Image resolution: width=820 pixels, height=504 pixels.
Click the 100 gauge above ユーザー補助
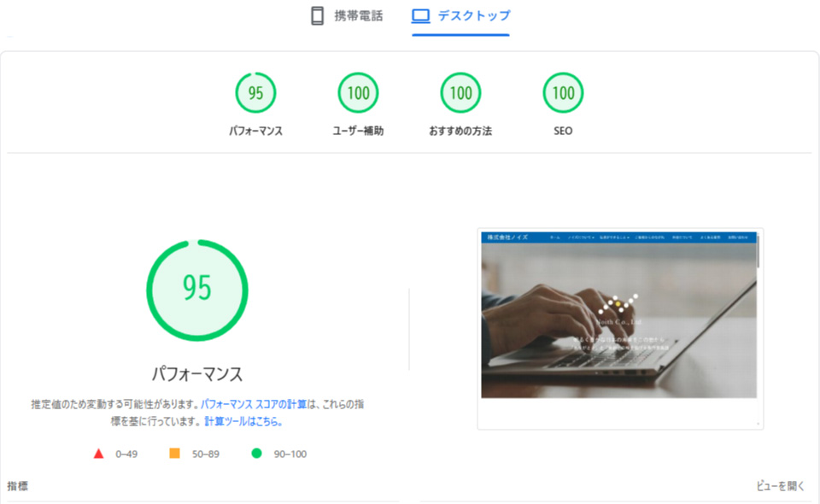point(358,93)
